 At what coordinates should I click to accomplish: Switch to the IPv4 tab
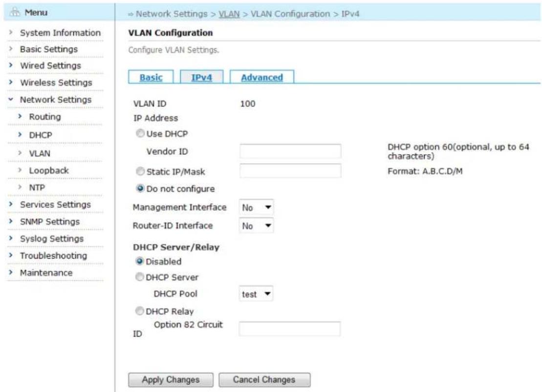(x=201, y=77)
